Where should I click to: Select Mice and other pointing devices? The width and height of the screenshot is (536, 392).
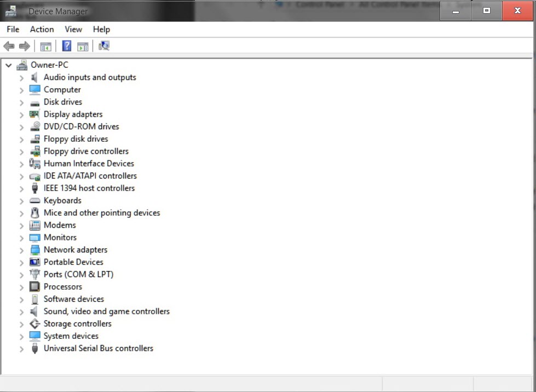click(102, 212)
